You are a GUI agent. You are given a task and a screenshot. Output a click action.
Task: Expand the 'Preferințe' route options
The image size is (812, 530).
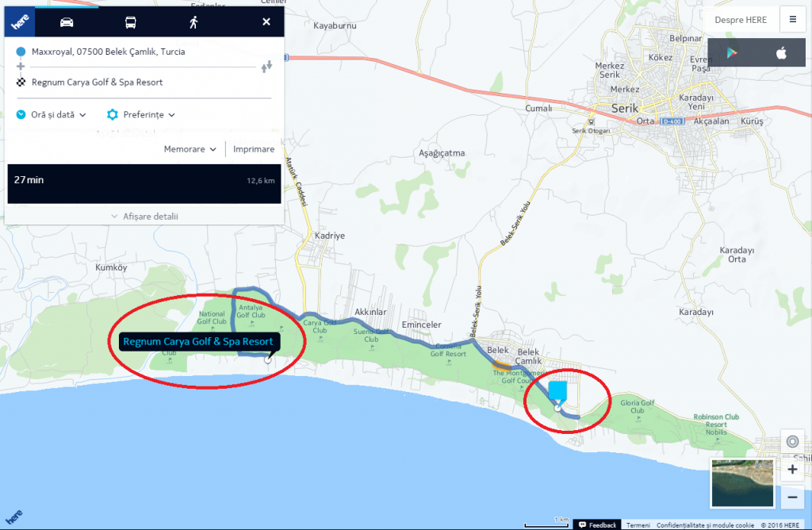[x=141, y=114]
